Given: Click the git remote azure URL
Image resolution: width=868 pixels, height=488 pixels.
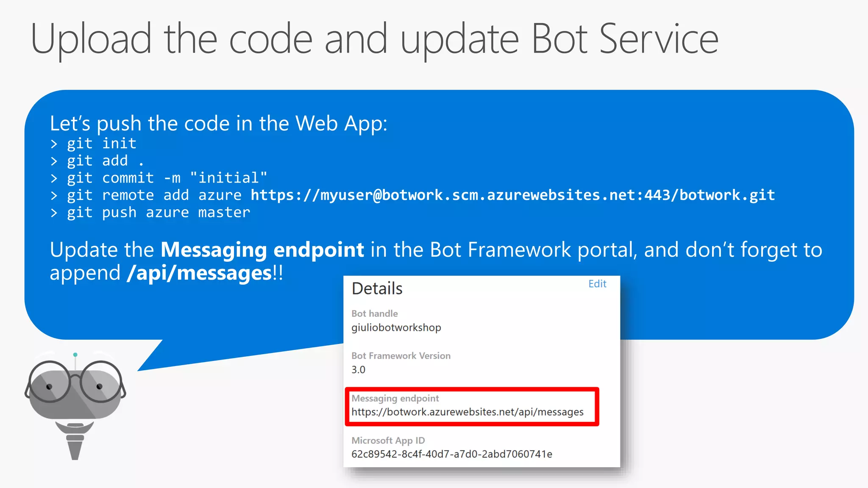Looking at the screenshot, I should coord(512,195).
